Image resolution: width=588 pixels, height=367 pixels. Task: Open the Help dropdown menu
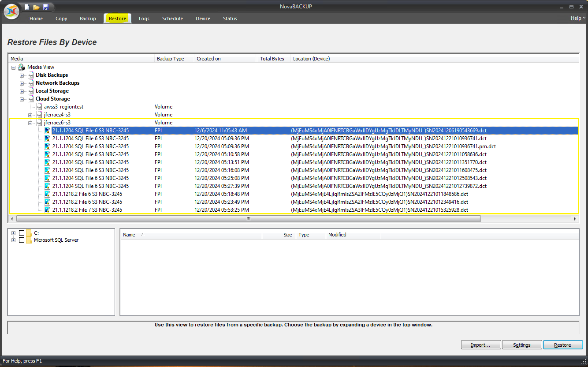(578, 18)
